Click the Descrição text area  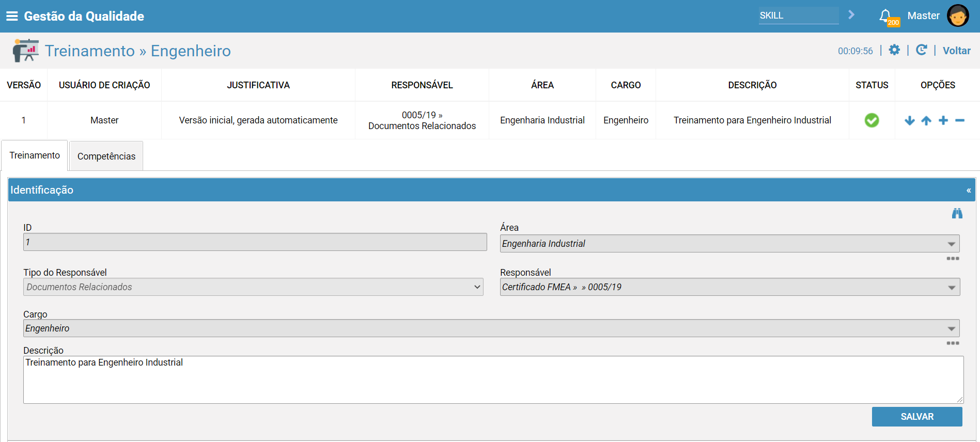(x=493, y=380)
